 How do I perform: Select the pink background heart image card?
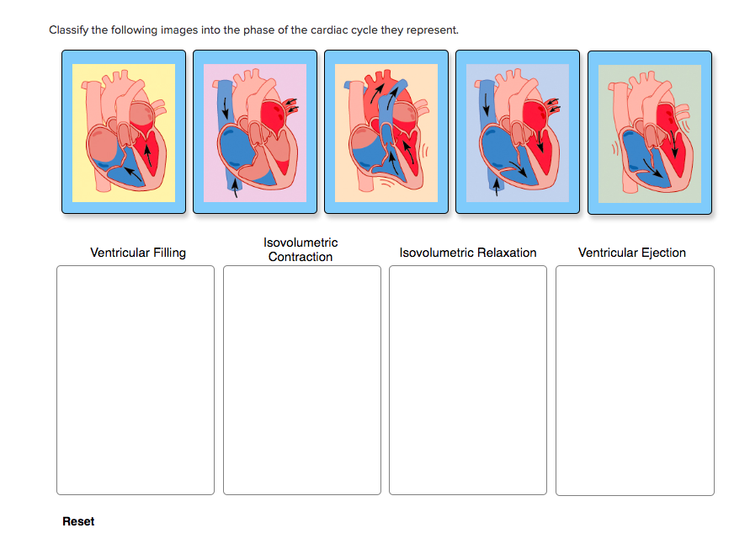pos(255,132)
